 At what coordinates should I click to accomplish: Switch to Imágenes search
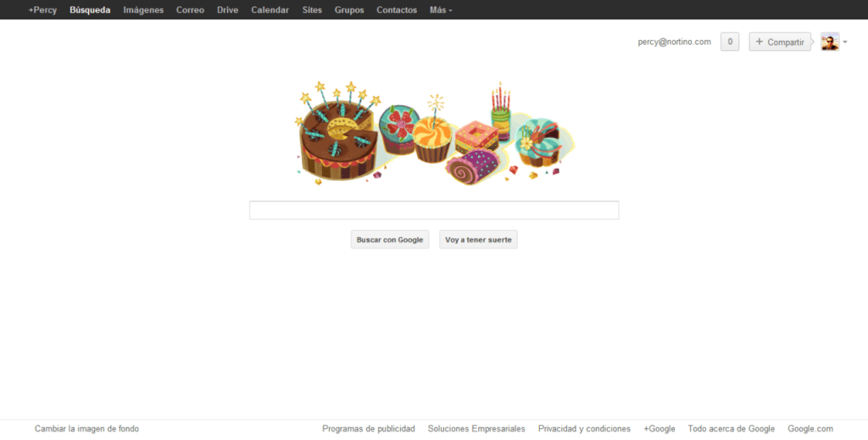pyautogui.click(x=143, y=10)
